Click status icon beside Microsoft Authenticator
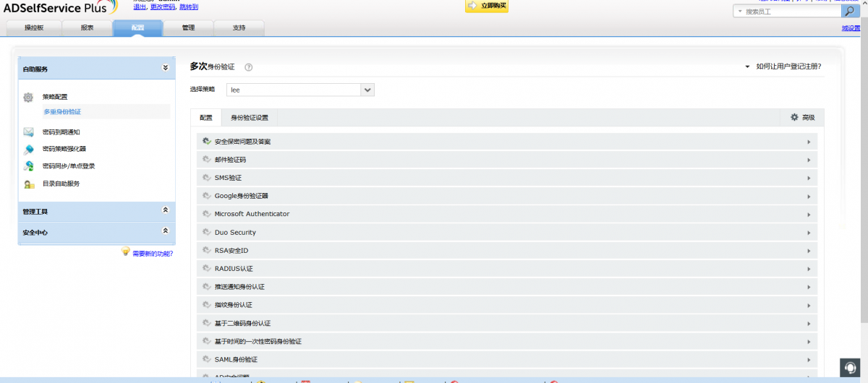The height and width of the screenshot is (383, 868). pos(207,214)
